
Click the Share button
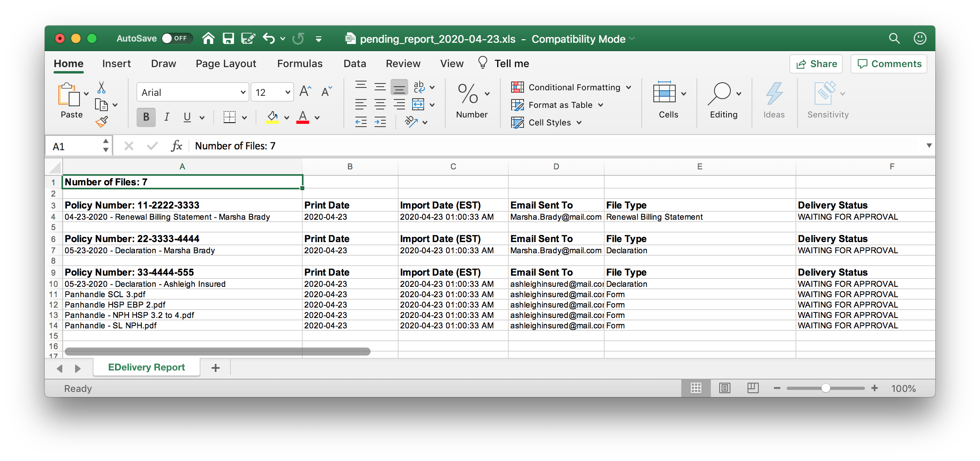(816, 64)
